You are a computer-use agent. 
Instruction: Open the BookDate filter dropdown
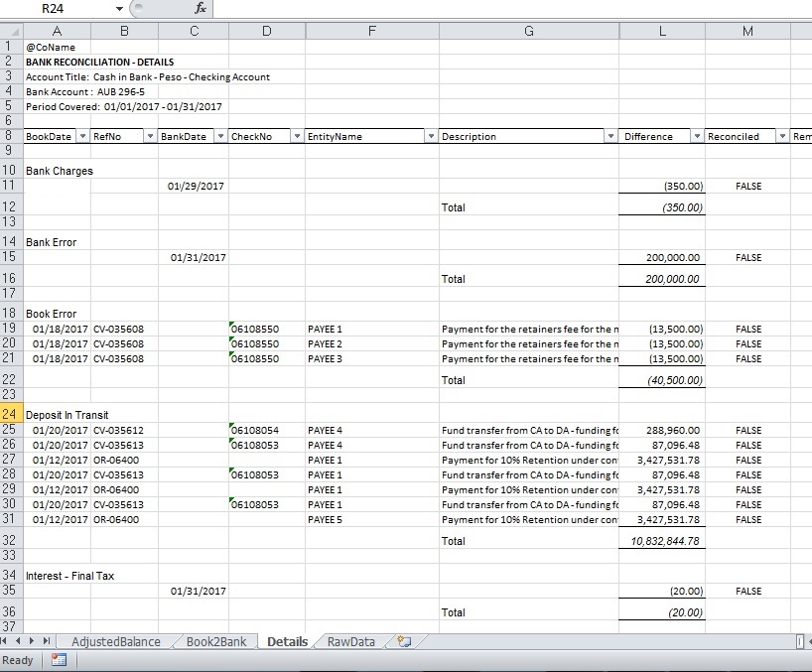82,136
